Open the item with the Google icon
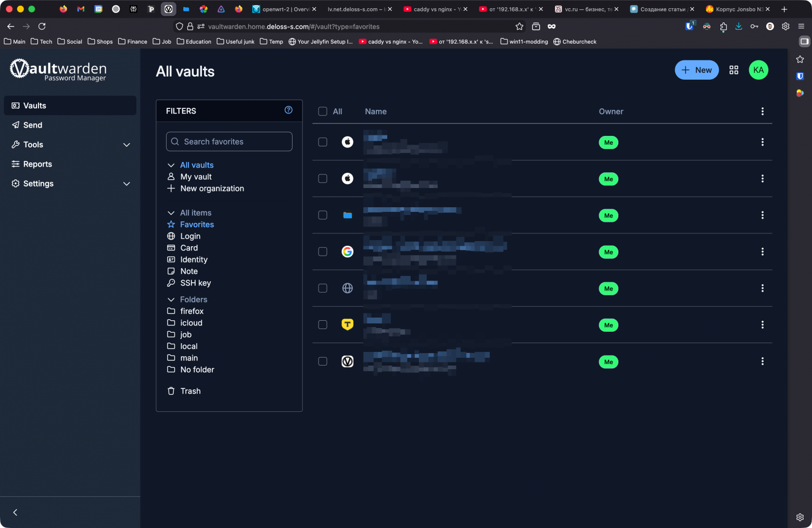This screenshot has height=528, width=812. (348, 252)
